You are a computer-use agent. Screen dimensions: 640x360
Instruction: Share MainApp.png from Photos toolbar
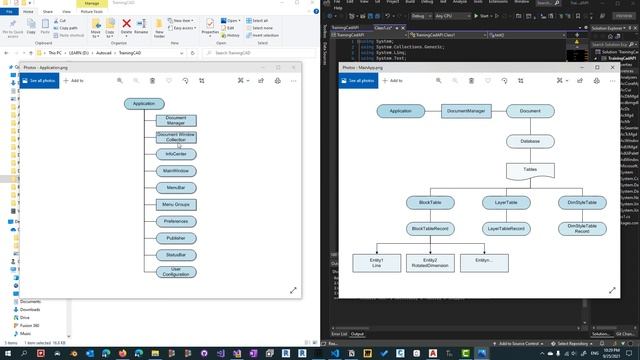pos(580,81)
